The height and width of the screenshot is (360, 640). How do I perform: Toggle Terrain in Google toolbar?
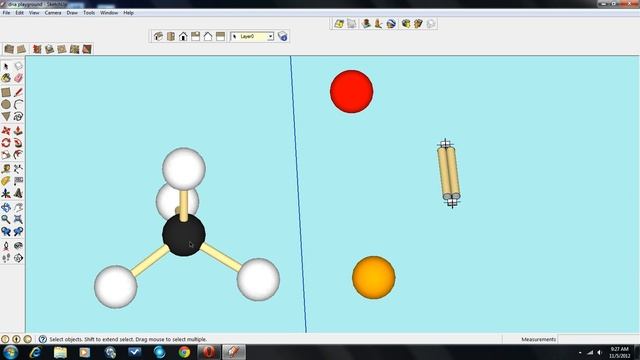tap(352, 24)
